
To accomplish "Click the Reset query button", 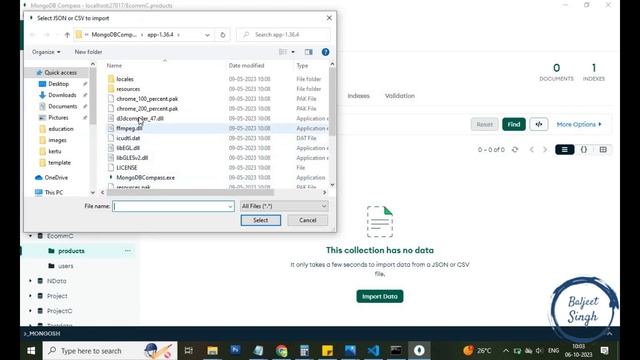I will tap(484, 124).
